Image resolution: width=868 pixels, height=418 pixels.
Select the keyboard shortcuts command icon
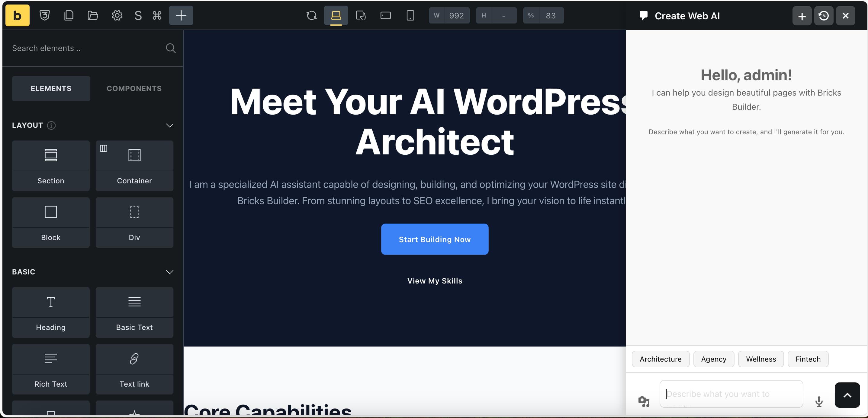157,15
